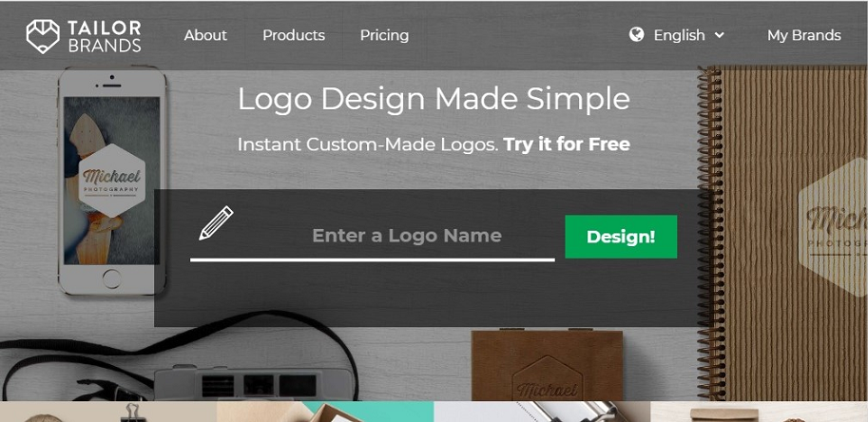The width and height of the screenshot is (868, 422).
Task: Expand the chevron arrow next to English
Action: coord(719,35)
